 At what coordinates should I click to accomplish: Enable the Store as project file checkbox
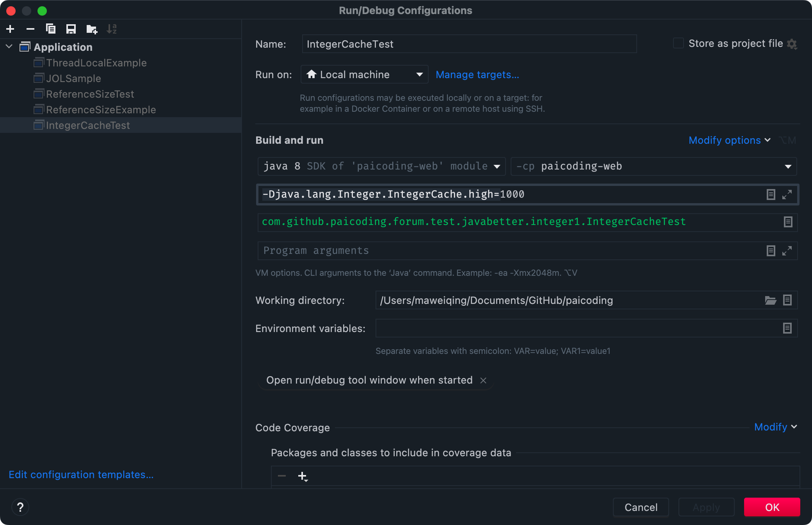coord(678,43)
